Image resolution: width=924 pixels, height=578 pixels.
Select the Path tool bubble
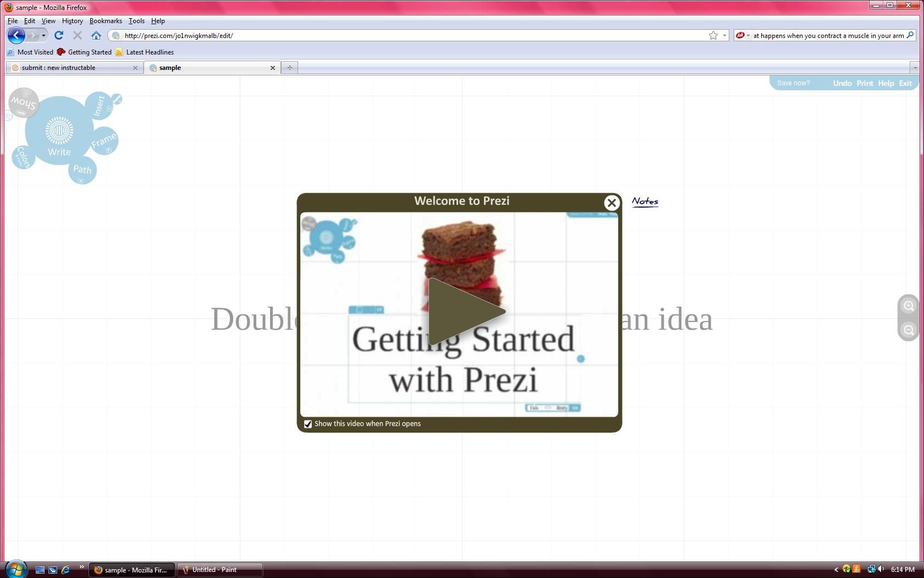(82, 170)
